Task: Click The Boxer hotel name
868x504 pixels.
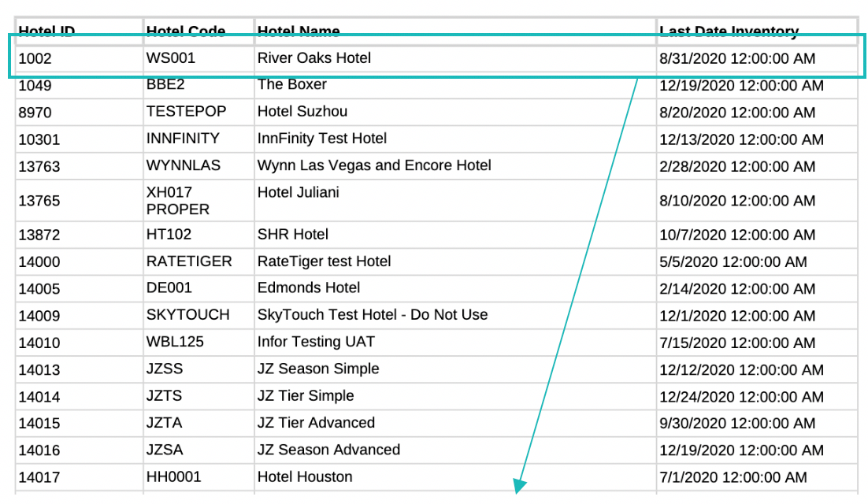Action: (x=291, y=84)
